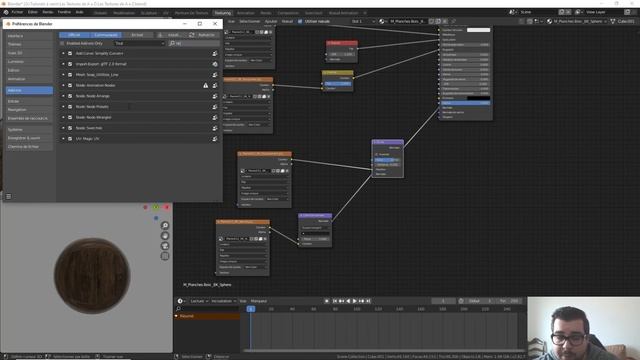Viewport: 640px width, 360px height.
Task: Enable the Enabled Add-ons Only checkbox
Action: (62, 43)
